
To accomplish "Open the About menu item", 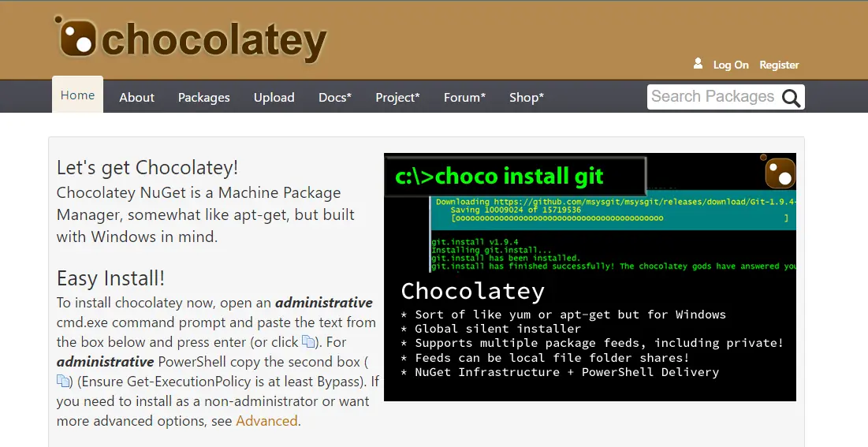I will pyautogui.click(x=136, y=98).
